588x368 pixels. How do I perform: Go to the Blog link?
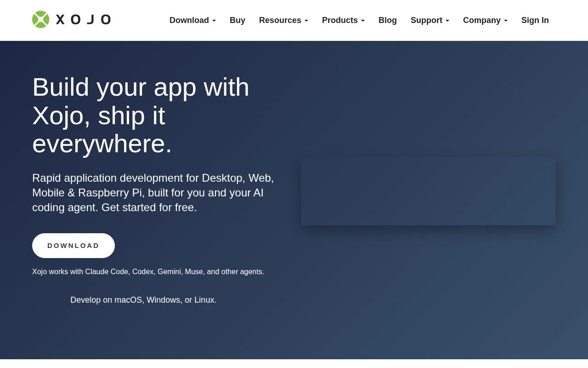pyautogui.click(x=388, y=20)
